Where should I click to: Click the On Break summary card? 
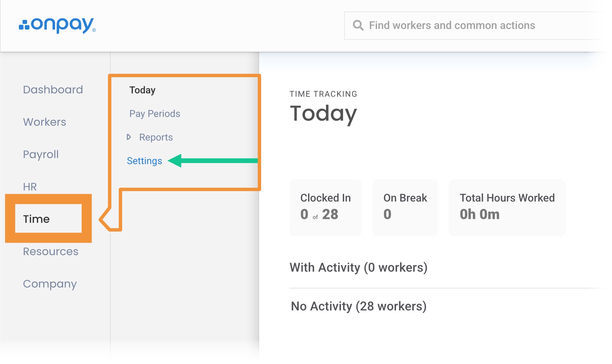[x=405, y=208]
